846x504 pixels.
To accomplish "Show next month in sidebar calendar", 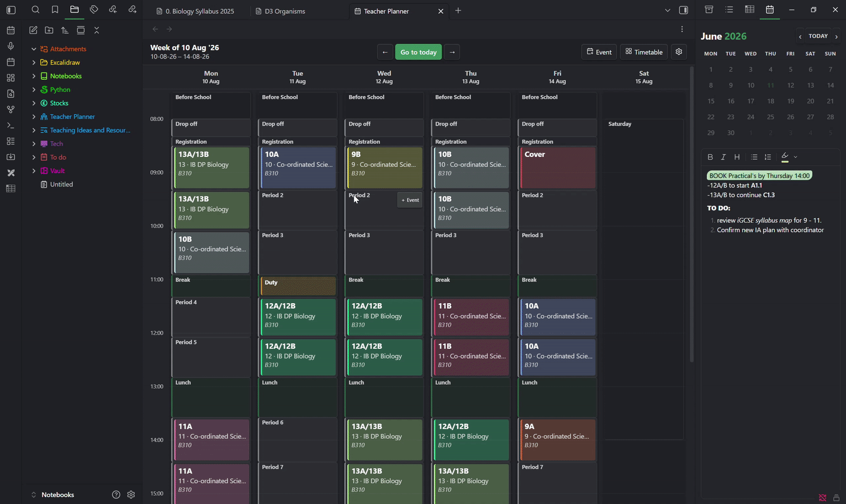I will pos(836,36).
